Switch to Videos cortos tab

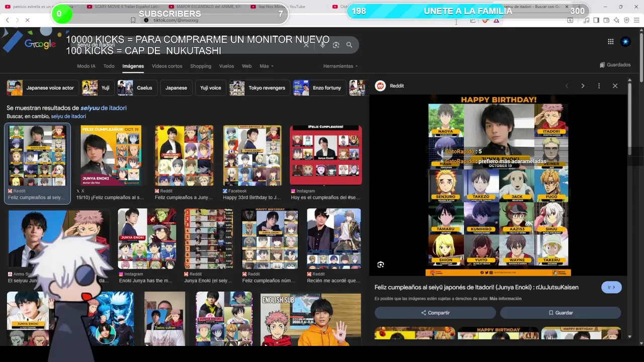coord(167,66)
